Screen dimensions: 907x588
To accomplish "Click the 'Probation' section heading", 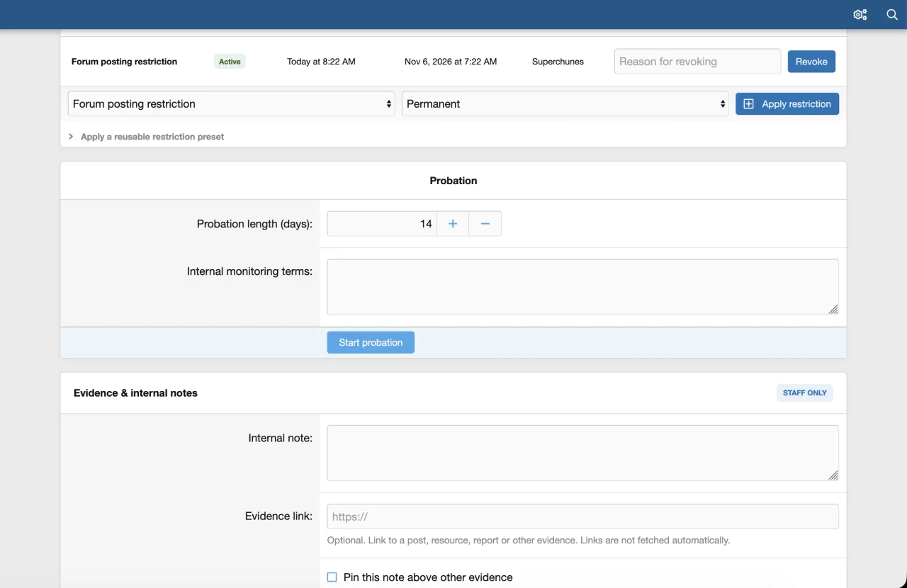I will 453,181.
